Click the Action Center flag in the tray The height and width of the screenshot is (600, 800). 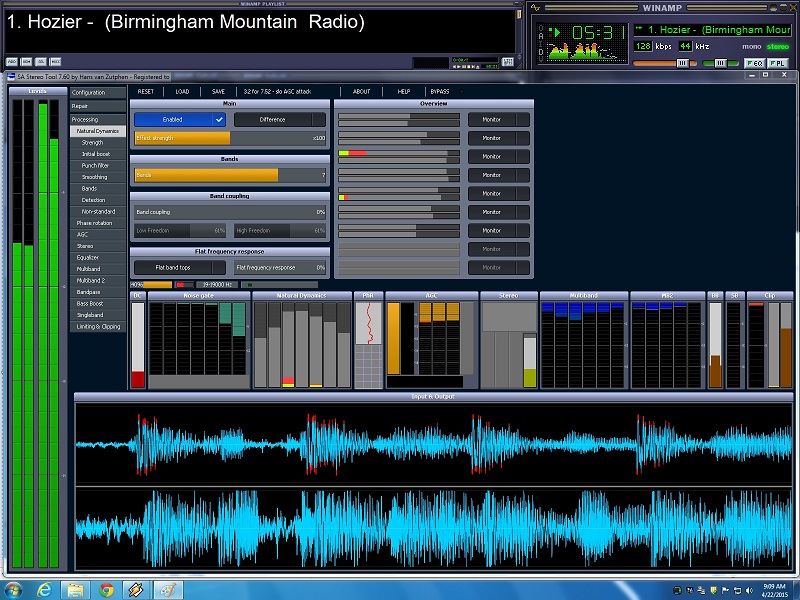(725, 590)
